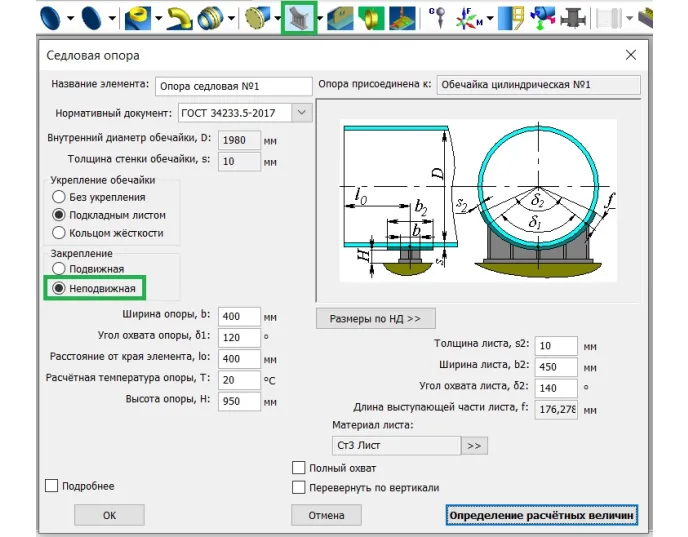The width and height of the screenshot is (688, 537).
Task: Select the saddle support tool icon
Action: 298,17
